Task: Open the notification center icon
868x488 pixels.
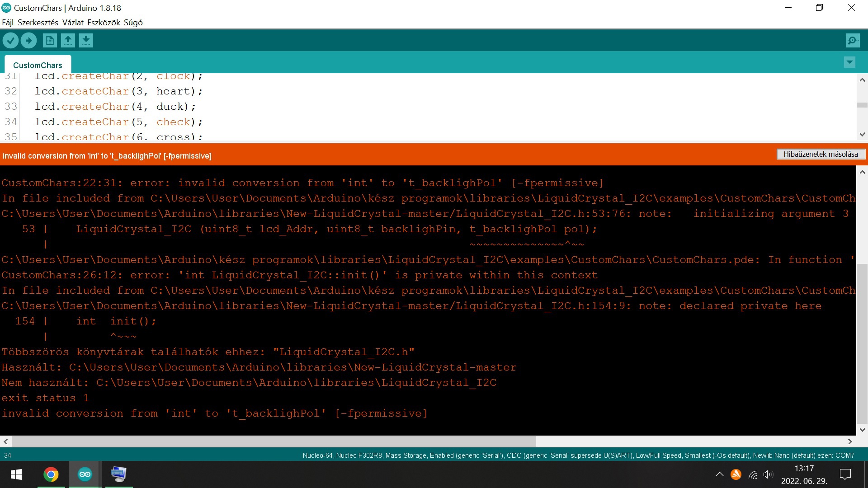Action: [x=845, y=474]
